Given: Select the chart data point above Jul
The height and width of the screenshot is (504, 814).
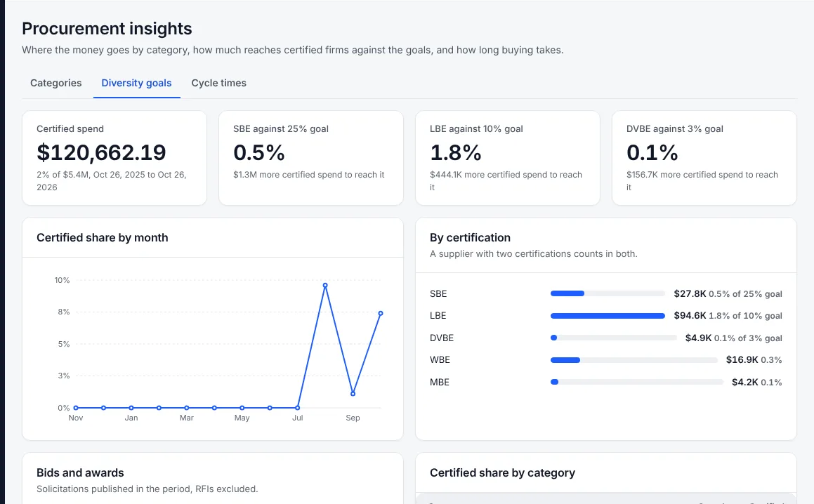Looking at the screenshot, I should [298, 408].
